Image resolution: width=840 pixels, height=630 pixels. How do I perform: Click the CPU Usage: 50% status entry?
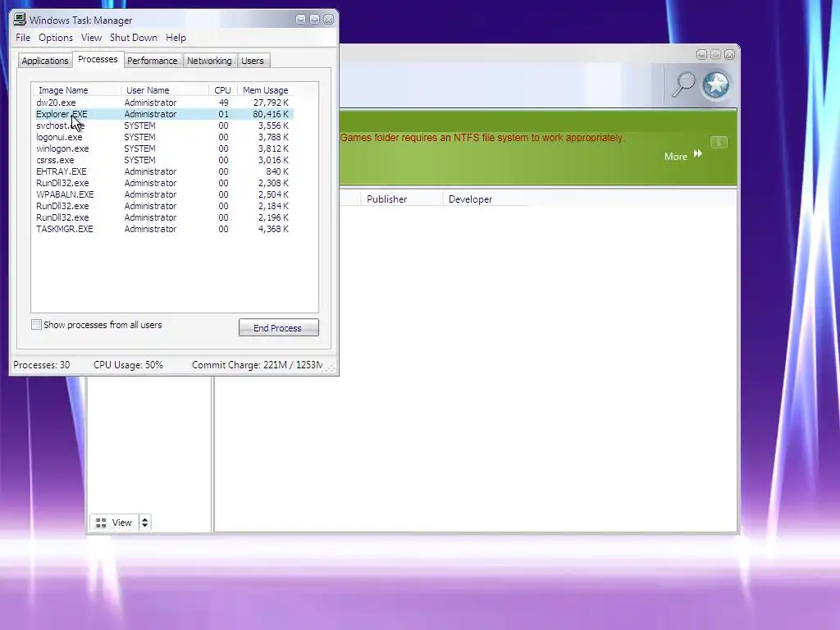[128, 365]
